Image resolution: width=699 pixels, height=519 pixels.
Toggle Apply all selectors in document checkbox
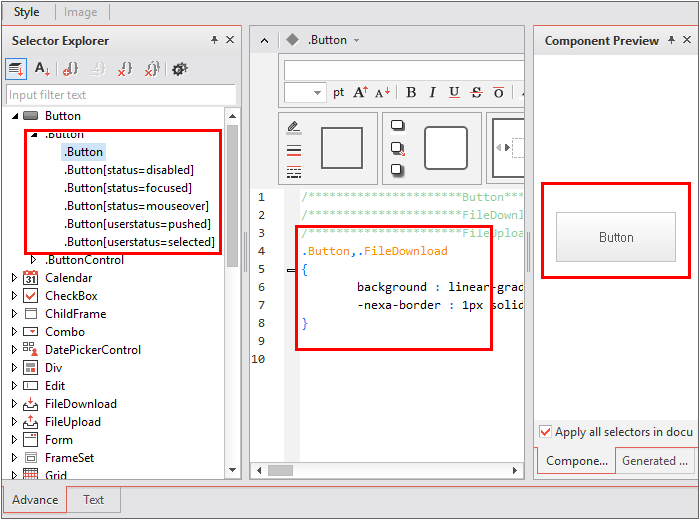(x=545, y=432)
